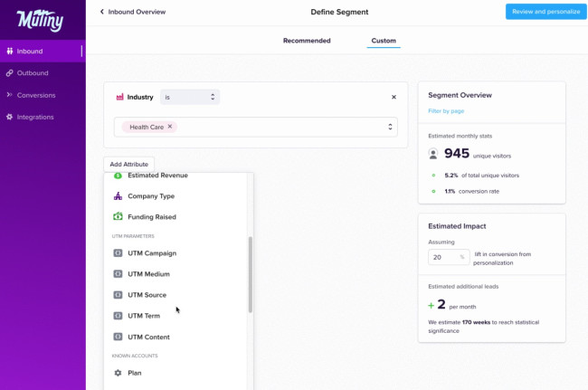588x390 pixels.
Task: Select UTM Source from attribute list
Action: coord(147,295)
